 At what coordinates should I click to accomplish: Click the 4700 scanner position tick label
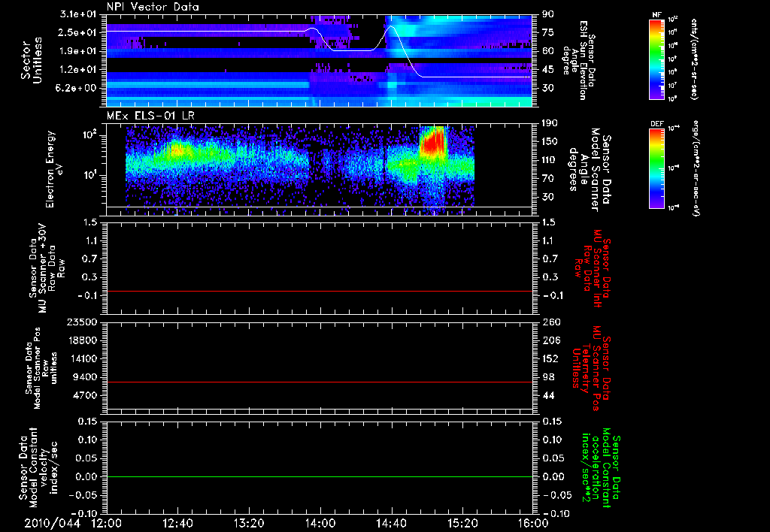(86, 395)
